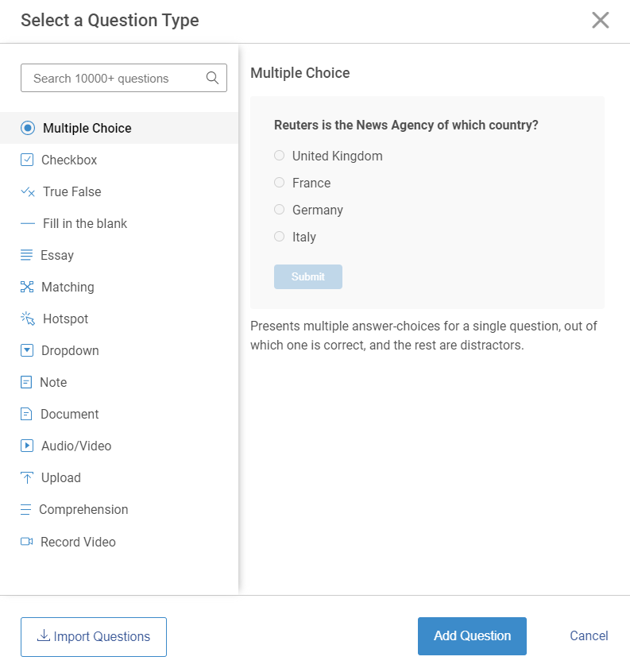
Task: Open the Document question type
Action: click(x=69, y=414)
